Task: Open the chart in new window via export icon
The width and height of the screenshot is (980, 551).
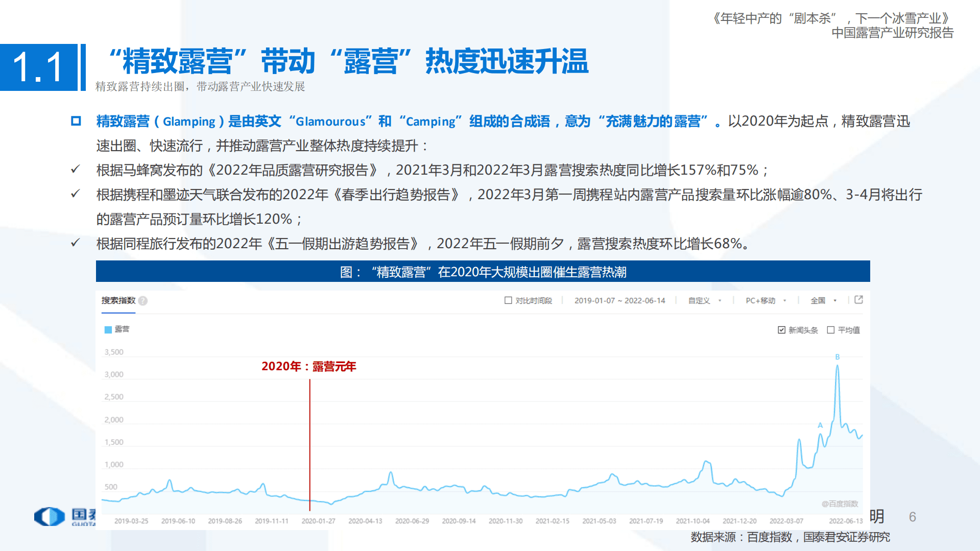Action: pos(859,300)
